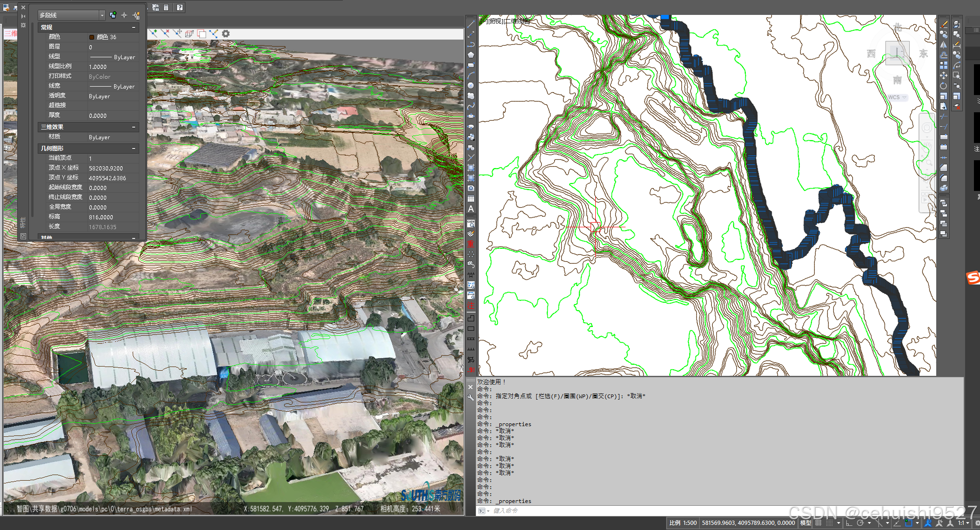Click the 三维 tab label at top left

pos(11,34)
